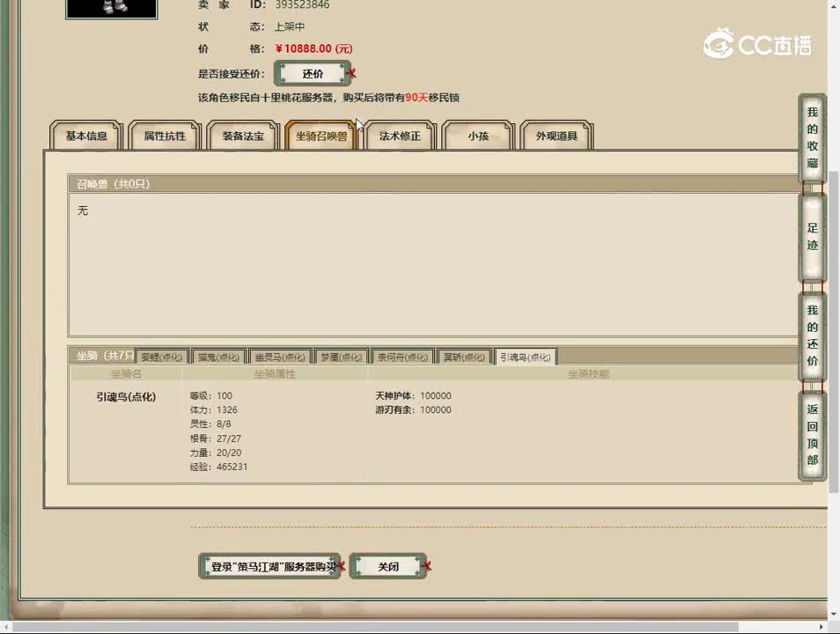The width and height of the screenshot is (840, 634).
Task: Click the 还价 bargain button
Action: pos(313,73)
